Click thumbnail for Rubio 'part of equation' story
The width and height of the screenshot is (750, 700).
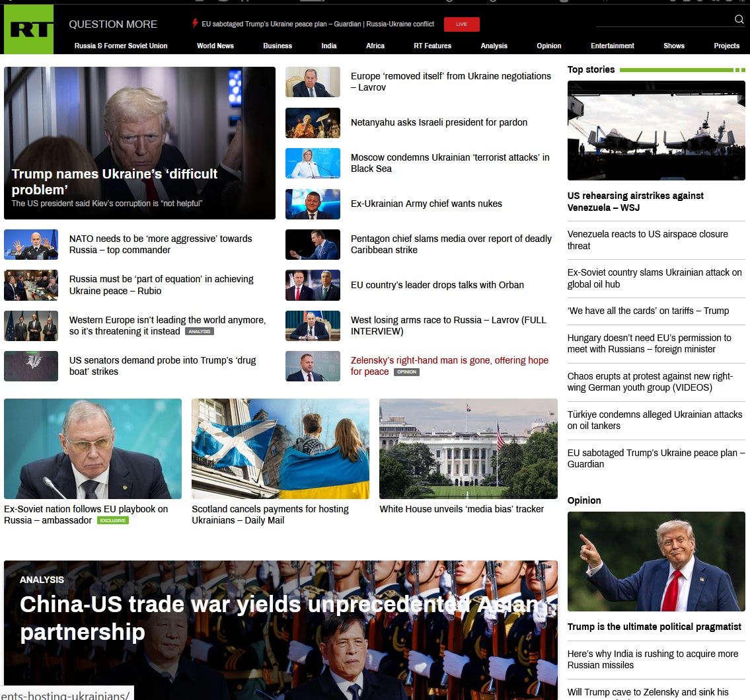(x=31, y=285)
